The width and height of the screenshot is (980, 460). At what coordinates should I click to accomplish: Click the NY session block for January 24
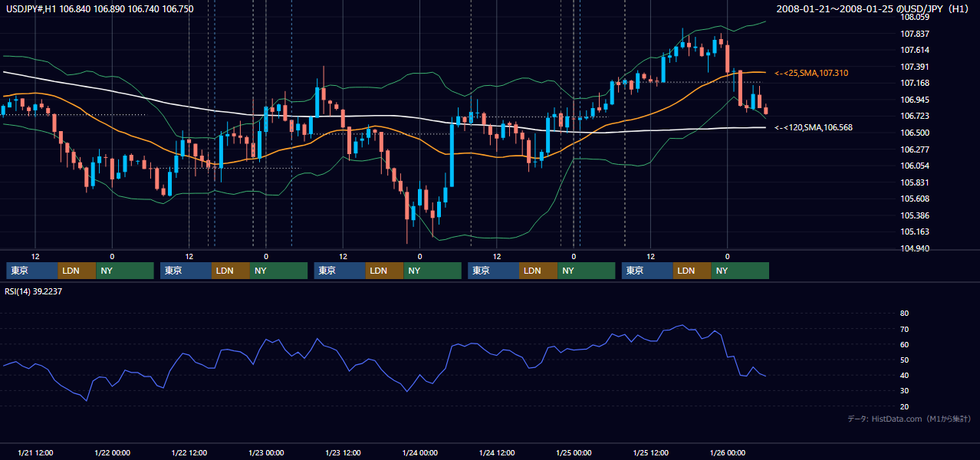pyautogui.click(x=587, y=271)
